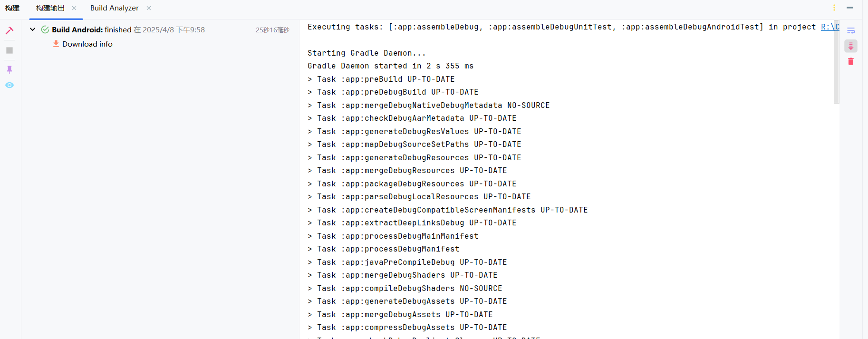Hide the build tool window
This screenshot has height=339, width=868.
coord(850,8)
